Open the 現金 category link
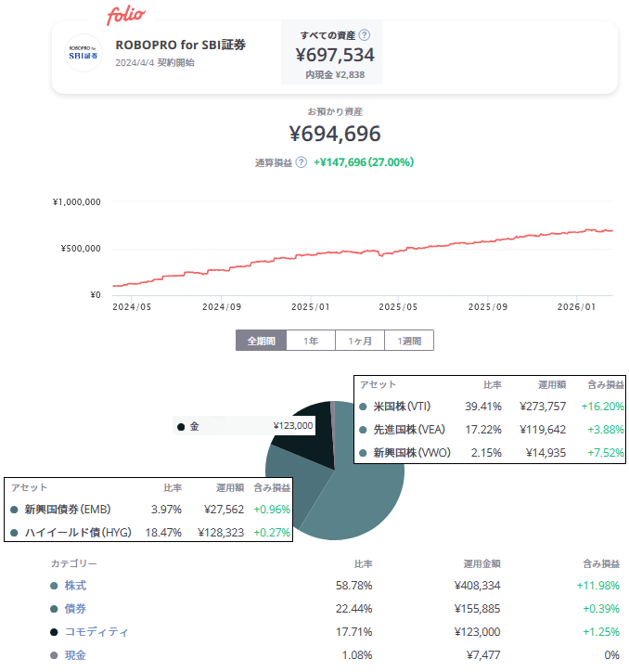The width and height of the screenshot is (629, 672). pyautogui.click(x=75, y=655)
